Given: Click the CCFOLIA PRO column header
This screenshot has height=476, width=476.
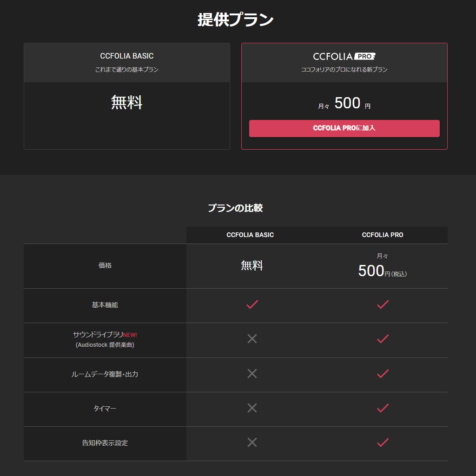Looking at the screenshot, I should tap(383, 235).
